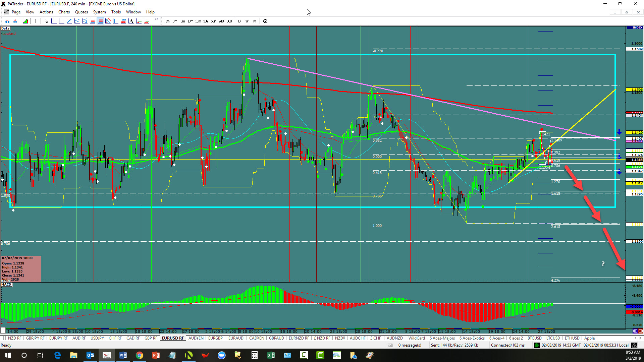
Task: Switch to the BTCUSD tab
Action: (535, 338)
